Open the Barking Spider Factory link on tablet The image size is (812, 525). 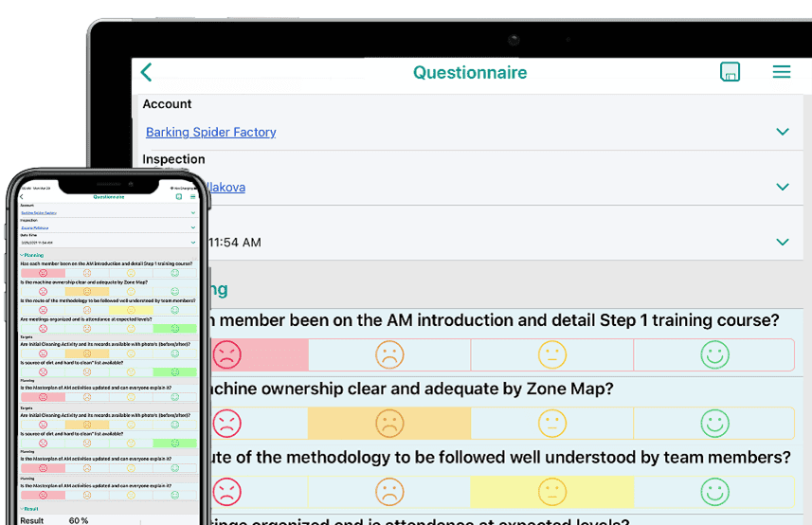click(x=211, y=132)
